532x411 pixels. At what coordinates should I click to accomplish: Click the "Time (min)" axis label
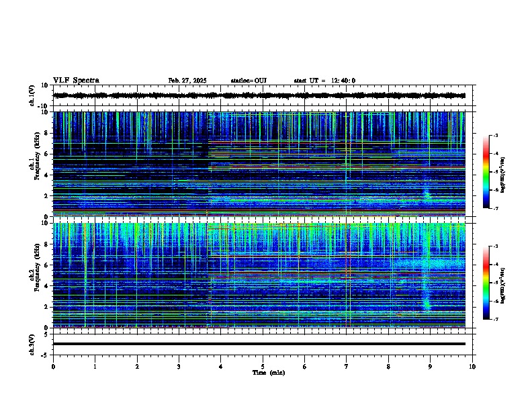[269, 373]
